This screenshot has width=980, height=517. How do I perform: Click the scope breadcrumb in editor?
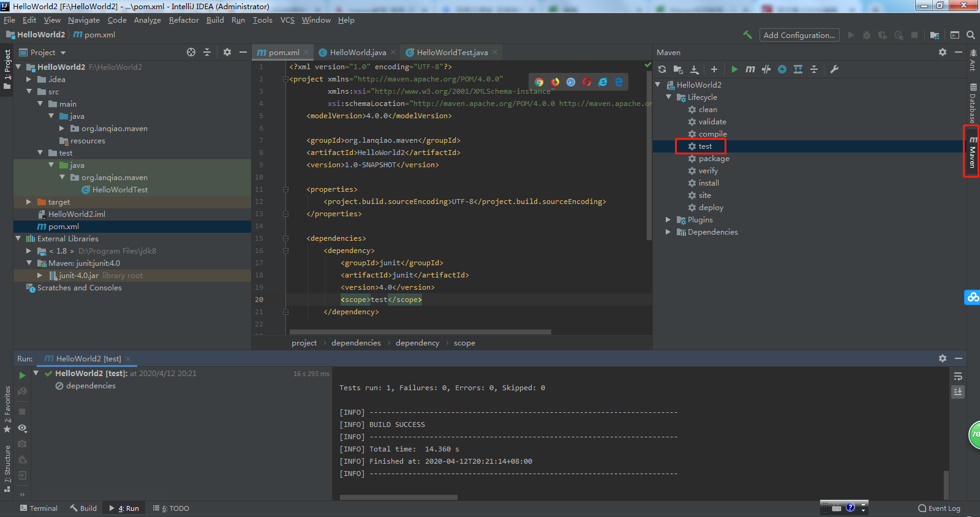(x=464, y=343)
